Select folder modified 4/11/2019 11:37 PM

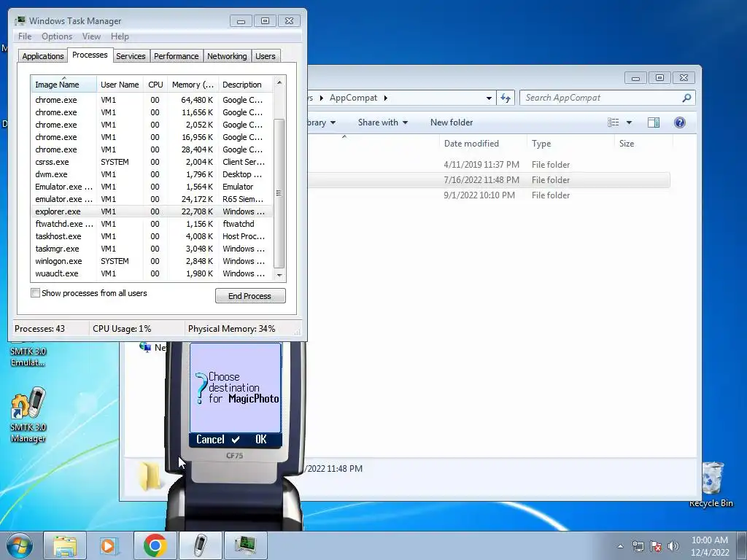click(x=489, y=165)
